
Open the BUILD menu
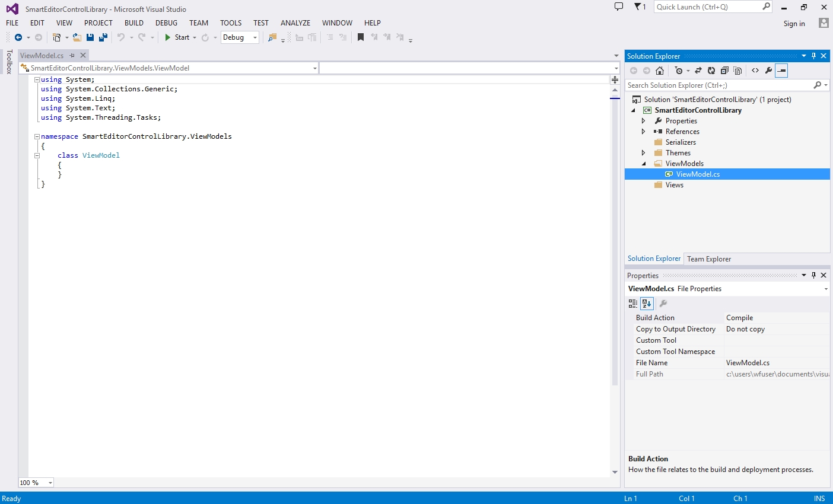(x=133, y=23)
